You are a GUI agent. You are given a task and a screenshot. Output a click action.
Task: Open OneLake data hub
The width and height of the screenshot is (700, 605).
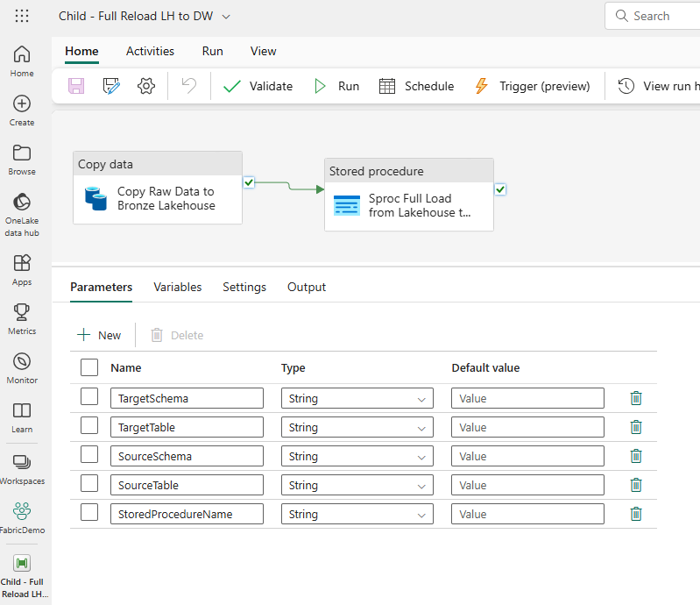[x=21, y=215]
